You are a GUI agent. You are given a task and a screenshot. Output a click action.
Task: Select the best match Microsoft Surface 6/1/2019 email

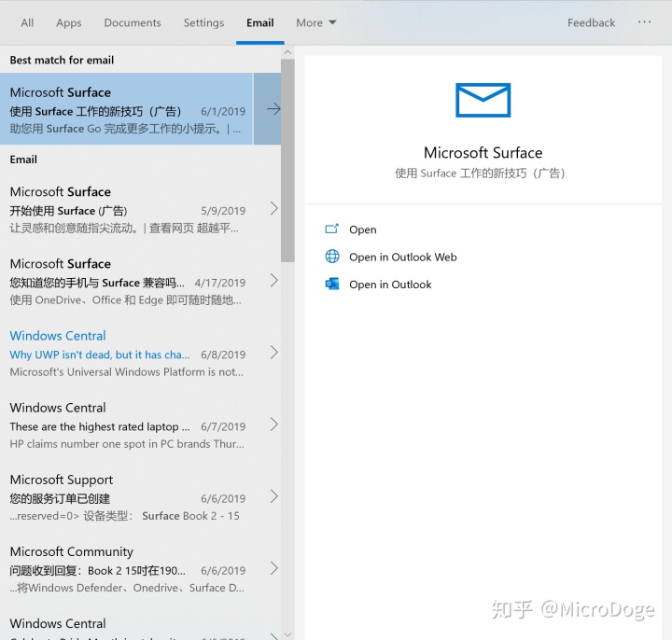tap(126, 109)
